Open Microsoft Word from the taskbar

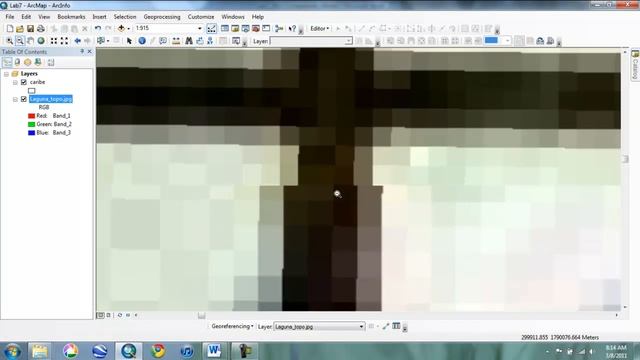[214, 351]
